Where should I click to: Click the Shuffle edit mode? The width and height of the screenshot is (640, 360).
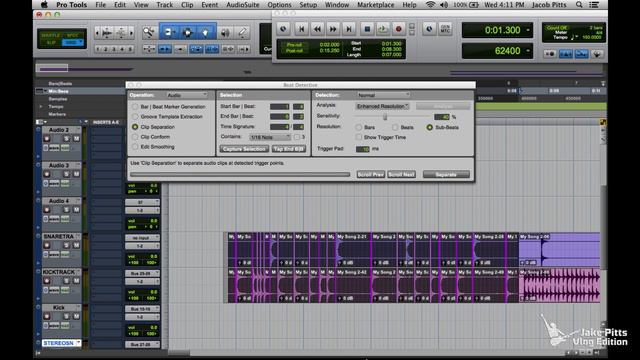pyautogui.click(x=51, y=36)
